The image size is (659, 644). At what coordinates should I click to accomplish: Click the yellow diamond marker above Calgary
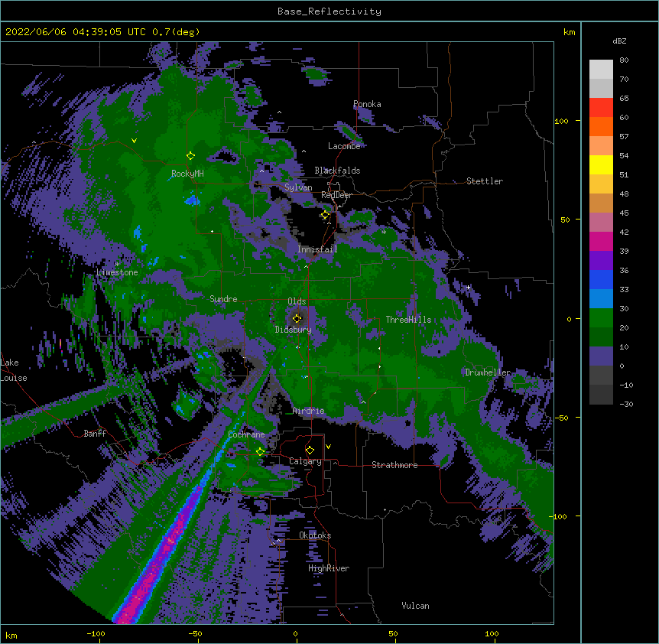tap(310, 450)
